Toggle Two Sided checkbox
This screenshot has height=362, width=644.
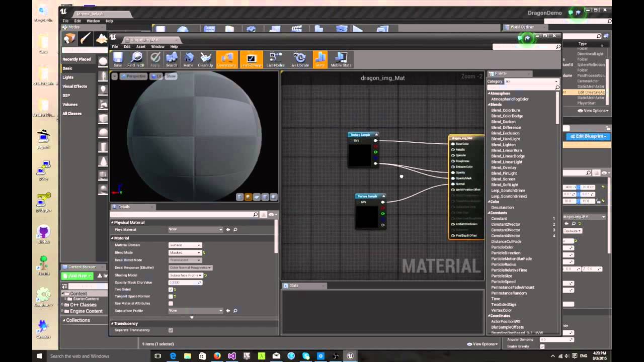(171, 290)
